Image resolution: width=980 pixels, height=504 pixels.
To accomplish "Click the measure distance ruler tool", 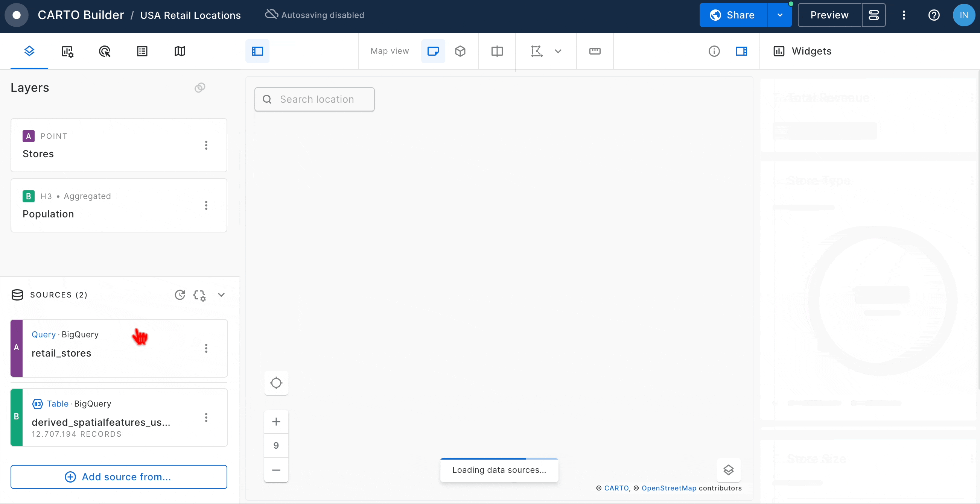I will click(x=595, y=51).
